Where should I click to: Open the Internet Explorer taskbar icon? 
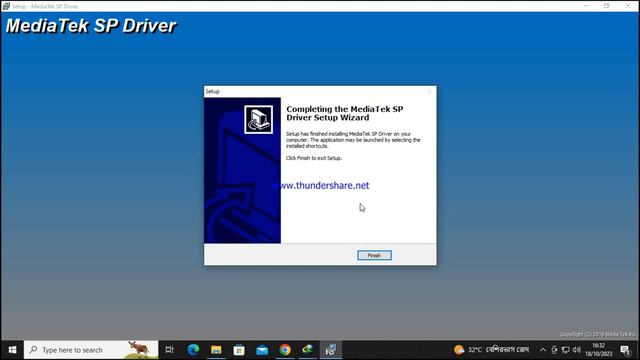coord(308,350)
